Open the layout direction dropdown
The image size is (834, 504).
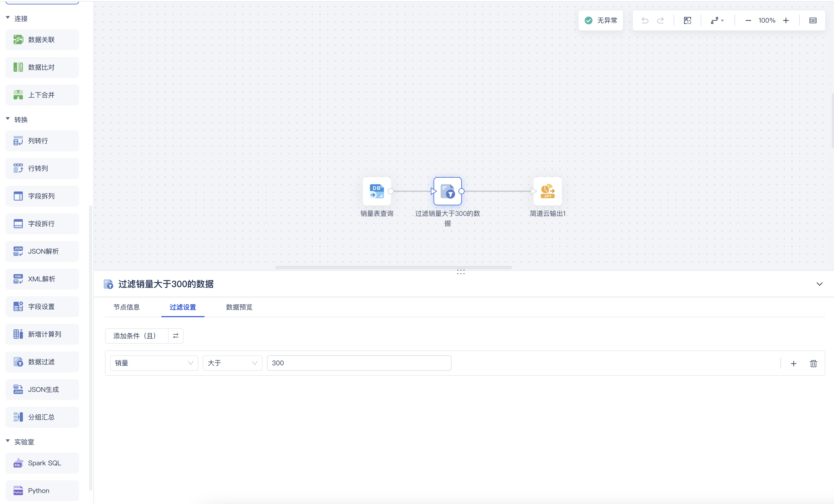click(717, 20)
